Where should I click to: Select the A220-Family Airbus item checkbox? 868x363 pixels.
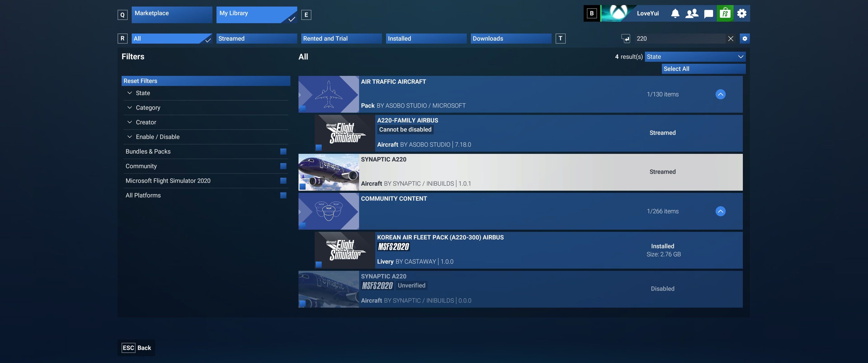coord(319,147)
